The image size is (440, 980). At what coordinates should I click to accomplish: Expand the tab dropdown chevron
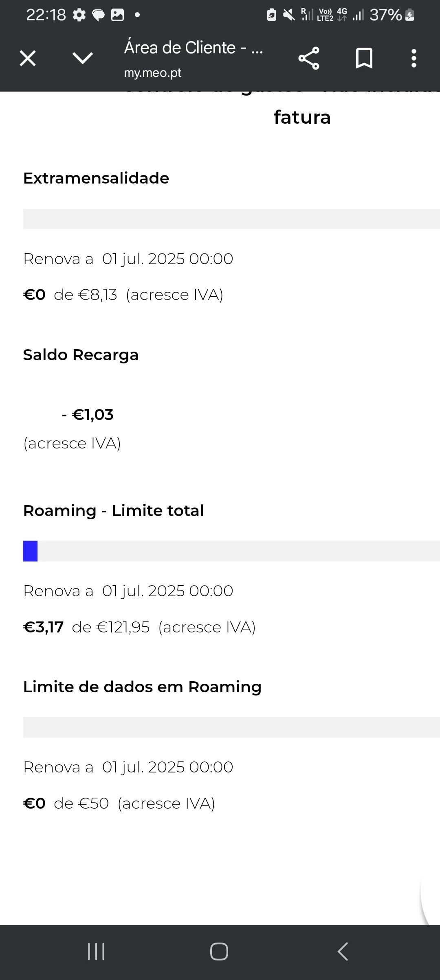(83, 58)
